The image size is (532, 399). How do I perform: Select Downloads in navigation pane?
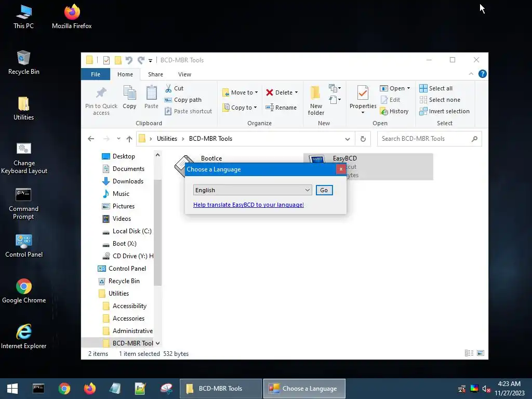tap(124, 181)
